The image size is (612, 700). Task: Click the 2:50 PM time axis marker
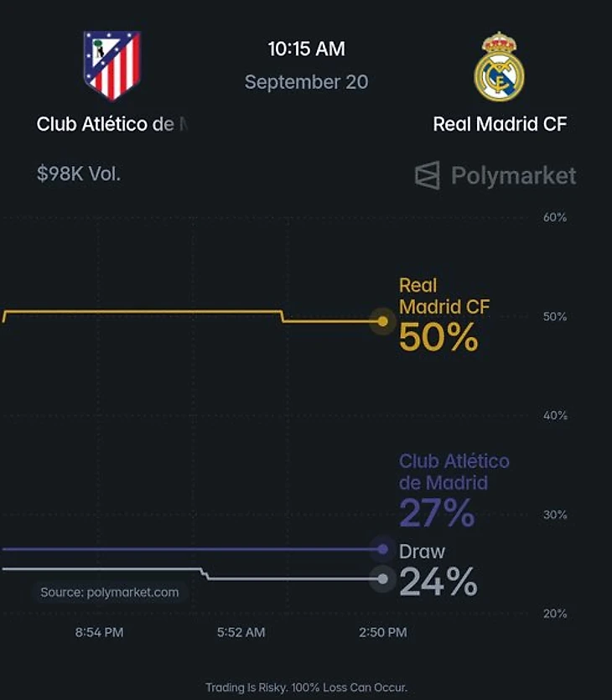[383, 632]
